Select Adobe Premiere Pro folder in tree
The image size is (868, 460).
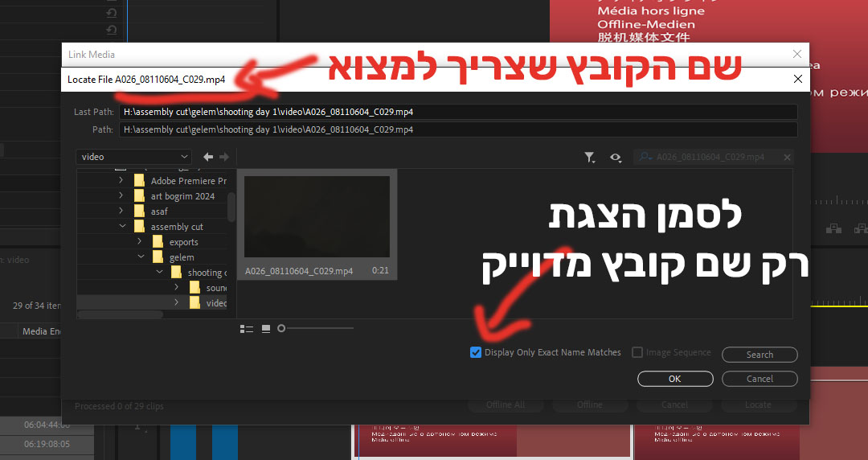click(x=187, y=181)
